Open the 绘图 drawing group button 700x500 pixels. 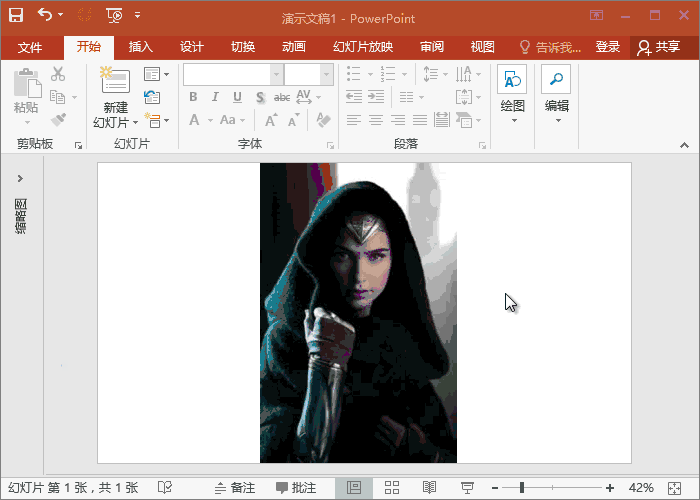click(x=512, y=94)
